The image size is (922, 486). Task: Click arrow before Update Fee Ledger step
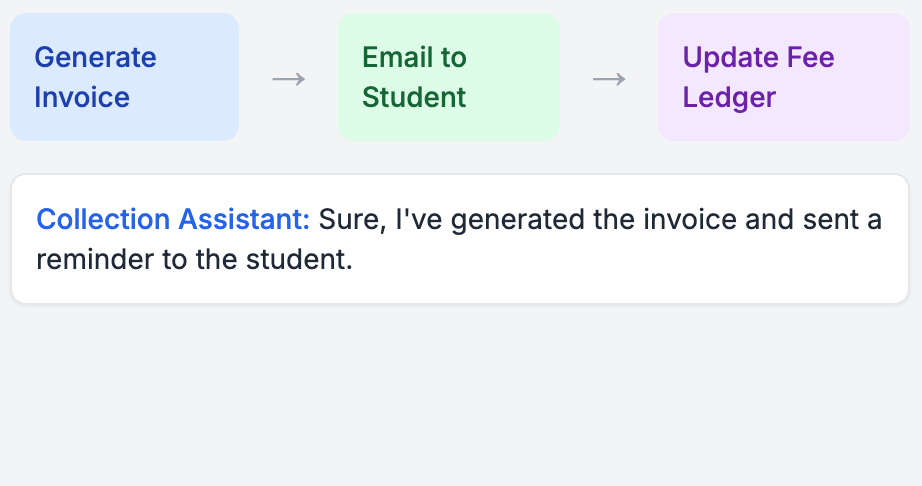[609, 79]
